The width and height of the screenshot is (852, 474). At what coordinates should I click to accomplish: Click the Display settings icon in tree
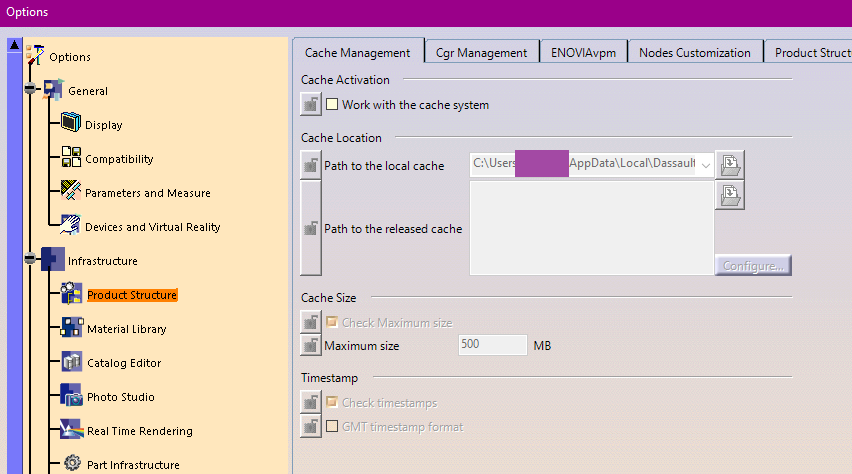click(x=71, y=124)
